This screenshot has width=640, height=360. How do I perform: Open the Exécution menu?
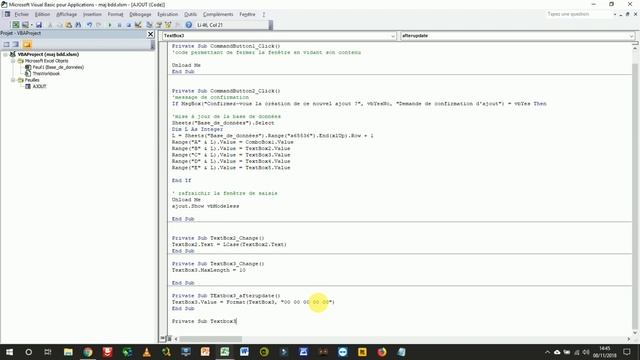click(x=167, y=14)
